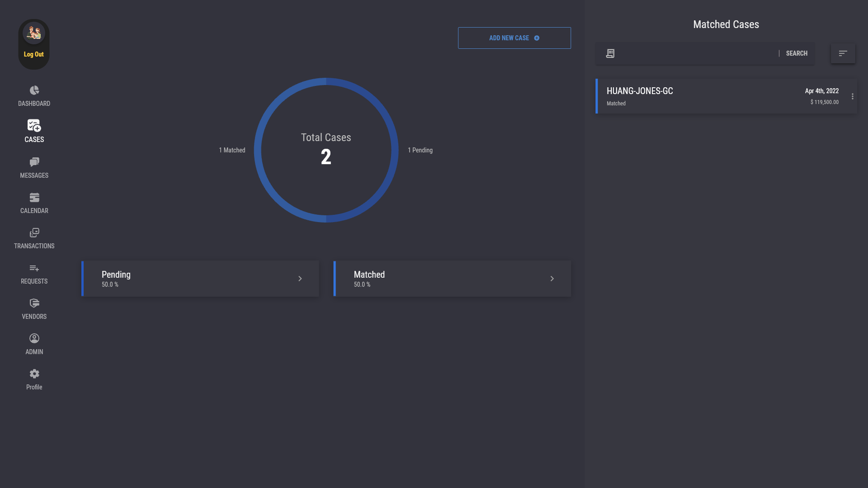Screen dimensions: 868x488
Task: Open the Dashboard pie chart icon
Action: 34,90
